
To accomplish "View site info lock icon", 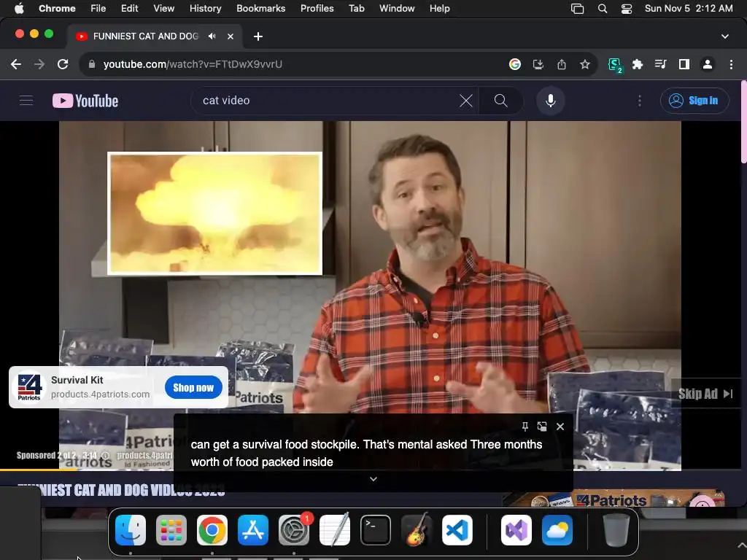I will click(91, 64).
